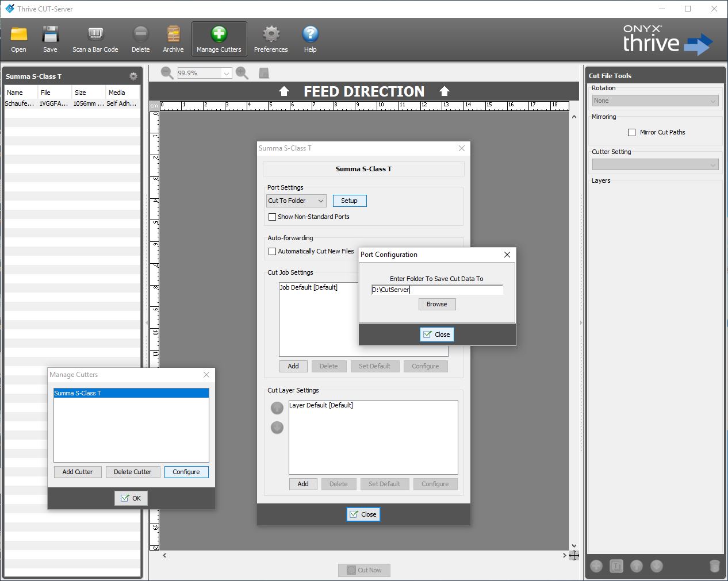
Task: Click the trash icon in Layers footer
Action: (x=714, y=566)
